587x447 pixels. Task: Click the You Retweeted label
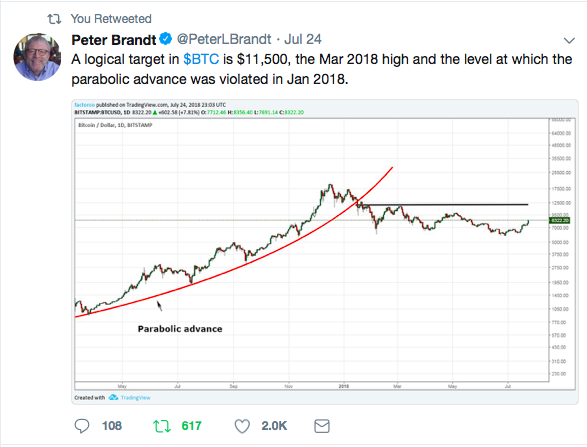111,19
